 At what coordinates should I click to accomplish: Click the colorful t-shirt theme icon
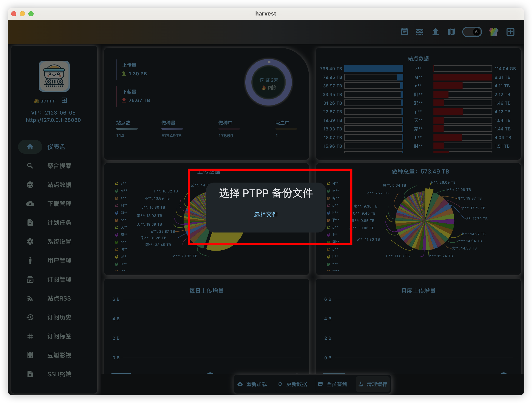493,32
